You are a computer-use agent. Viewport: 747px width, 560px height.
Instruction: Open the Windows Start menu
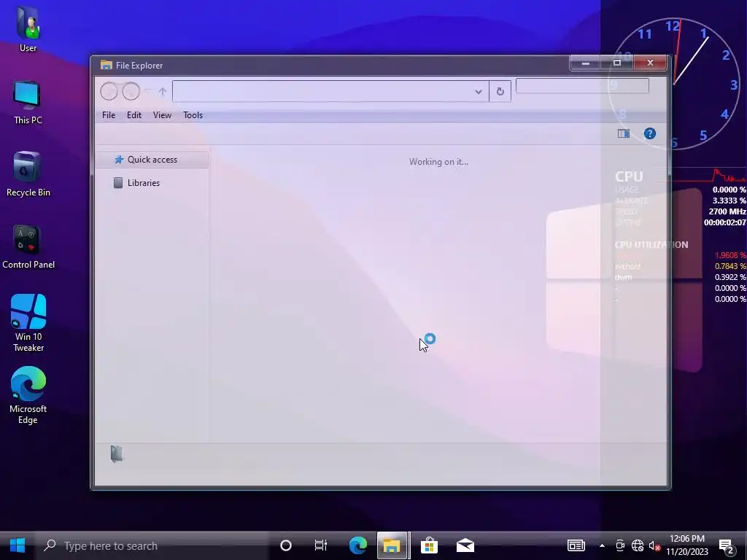point(18,545)
